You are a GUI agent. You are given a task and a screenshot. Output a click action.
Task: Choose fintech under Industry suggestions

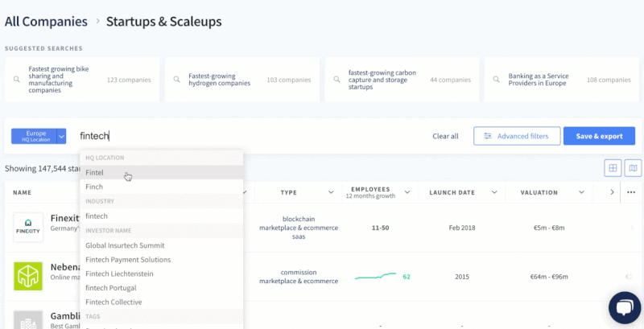click(x=162, y=216)
